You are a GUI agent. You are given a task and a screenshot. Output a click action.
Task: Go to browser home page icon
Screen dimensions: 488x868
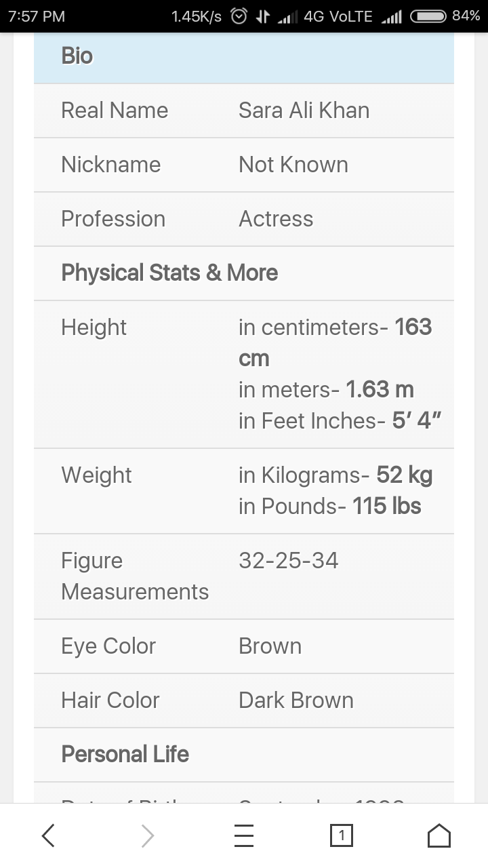tap(439, 835)
